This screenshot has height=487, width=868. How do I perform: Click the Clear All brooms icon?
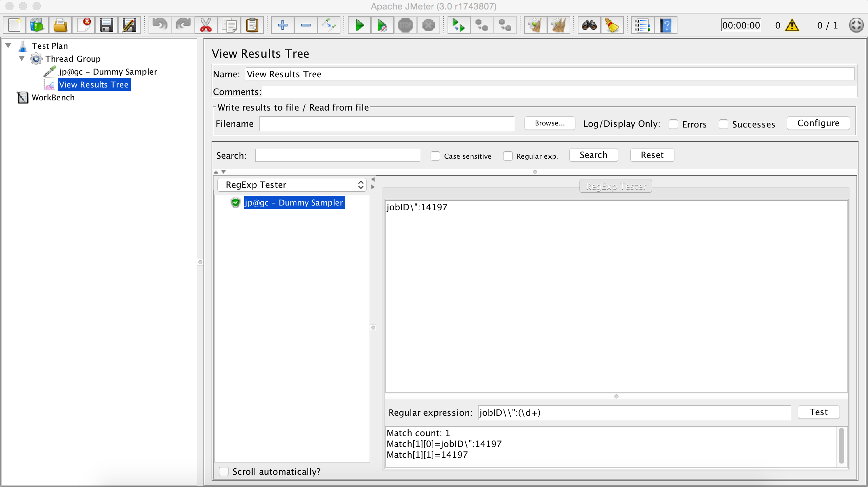pos(558,25)
